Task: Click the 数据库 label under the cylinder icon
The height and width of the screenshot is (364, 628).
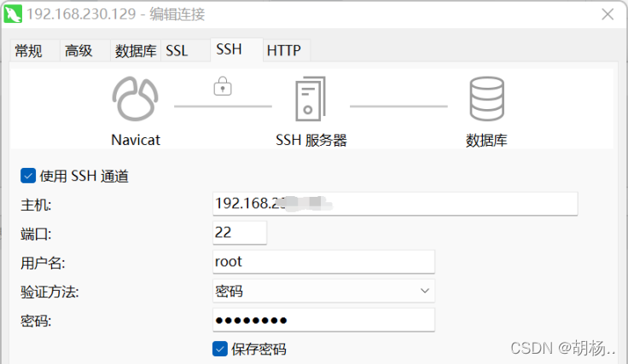Action: 486,141
